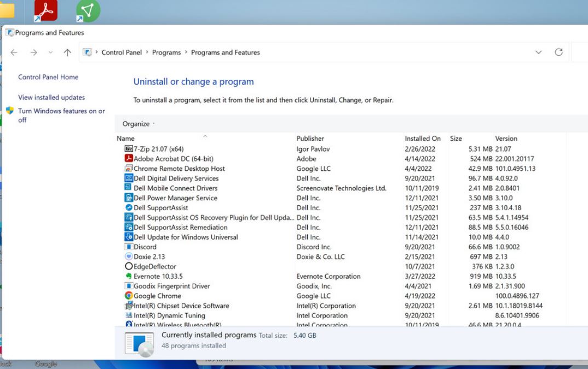This screenshot has width=588, height=369.
Task: Select the Evernote elephant icon
Action: click(129, 276)
